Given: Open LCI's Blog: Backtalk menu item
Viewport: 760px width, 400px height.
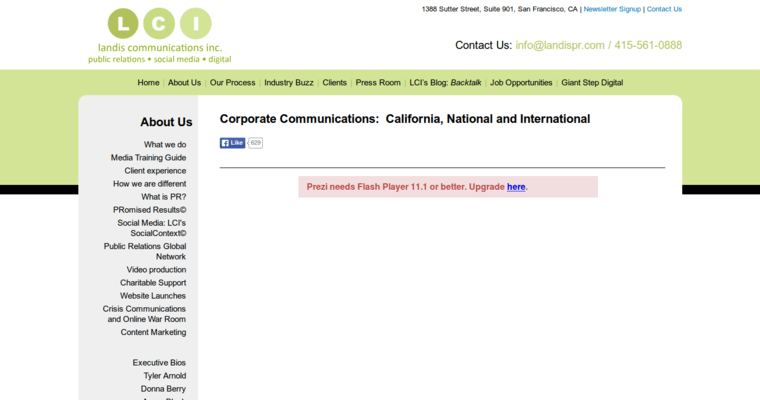Looking at the screenshot, I should coord(445,82).
